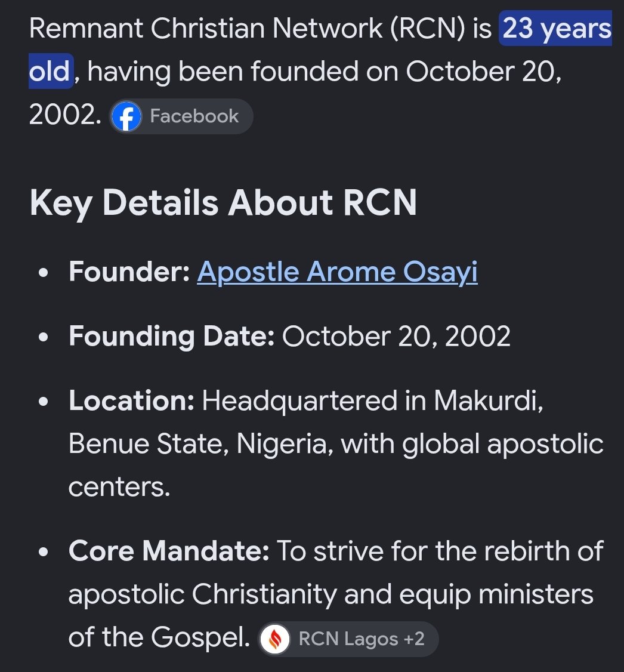Click the RCN Lagos flame logo icon
The image size is (624, 672).
point(275,639)
